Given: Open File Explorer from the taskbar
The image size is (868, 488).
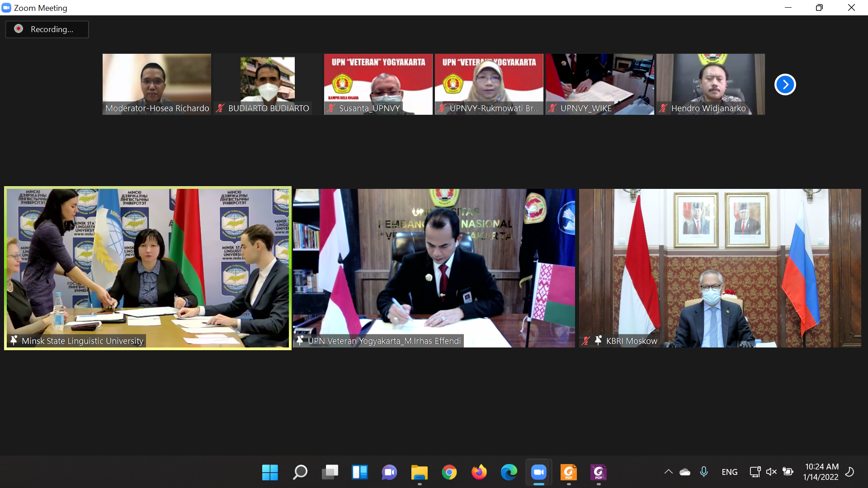Looking at the screenshot, I should pos(420,472).
